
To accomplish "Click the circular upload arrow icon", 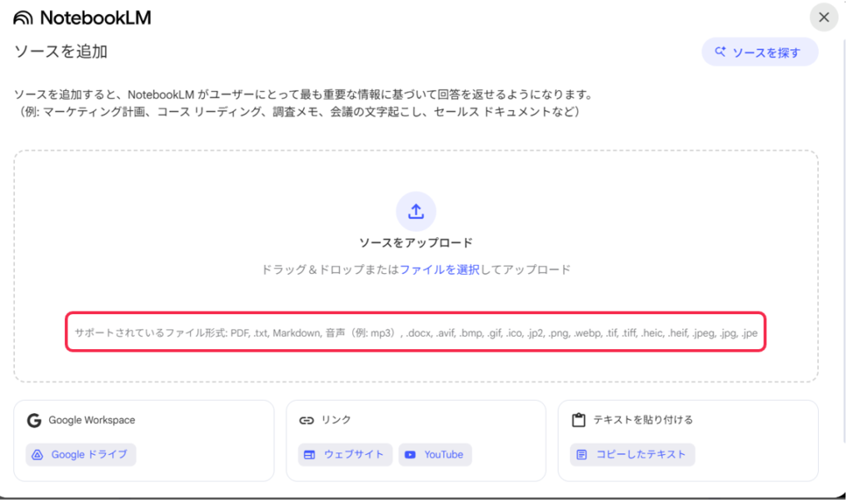I will pos(416,212).
